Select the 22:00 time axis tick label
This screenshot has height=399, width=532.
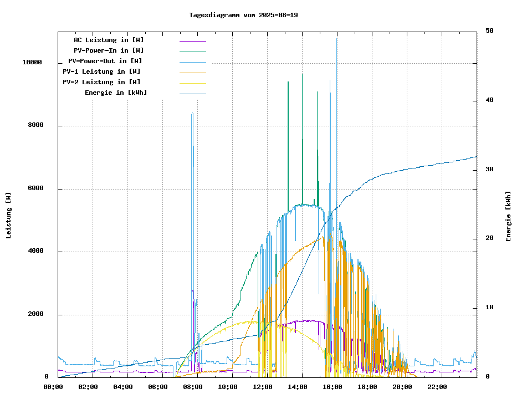point(437,387)
